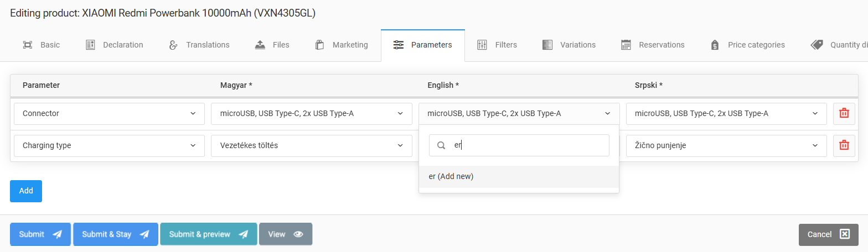Click the Submit & preview button

(x=209, y=234)
